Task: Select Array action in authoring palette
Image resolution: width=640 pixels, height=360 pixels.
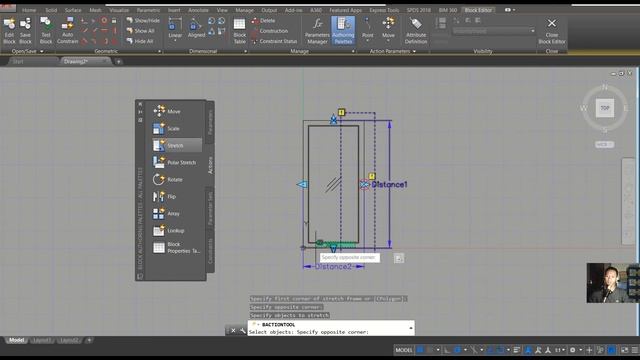Action: click(176, 213)
